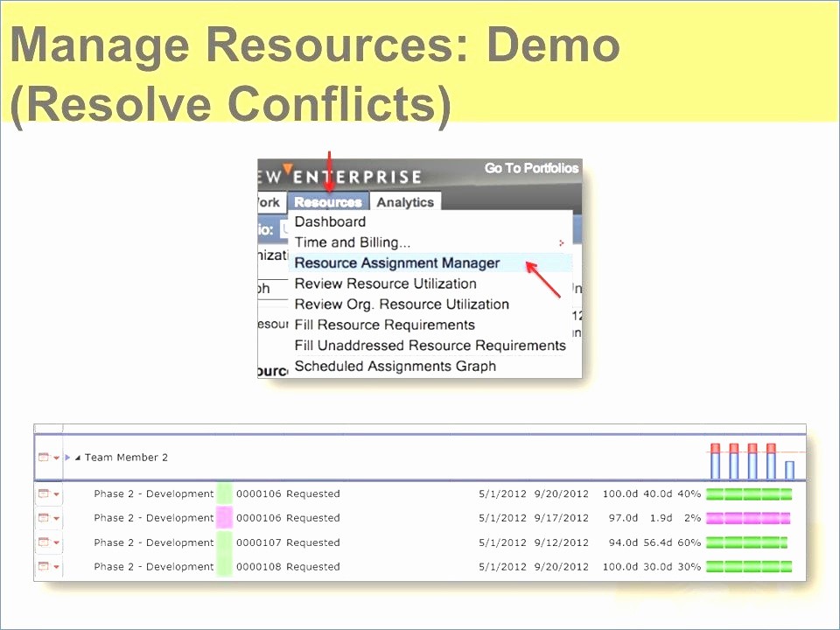Click the calendar icon beside Team Member 2

[44, 458]
